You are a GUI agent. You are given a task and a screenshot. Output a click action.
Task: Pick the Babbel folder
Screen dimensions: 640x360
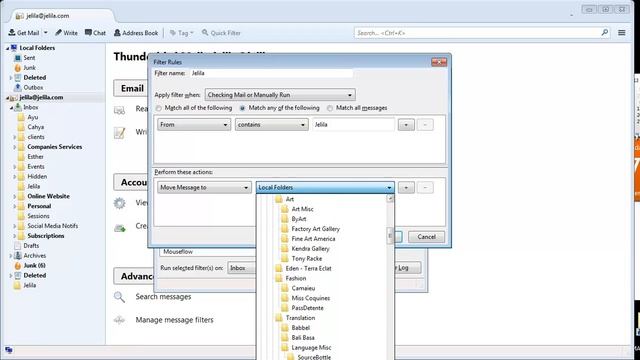click(x=300, y=328)
